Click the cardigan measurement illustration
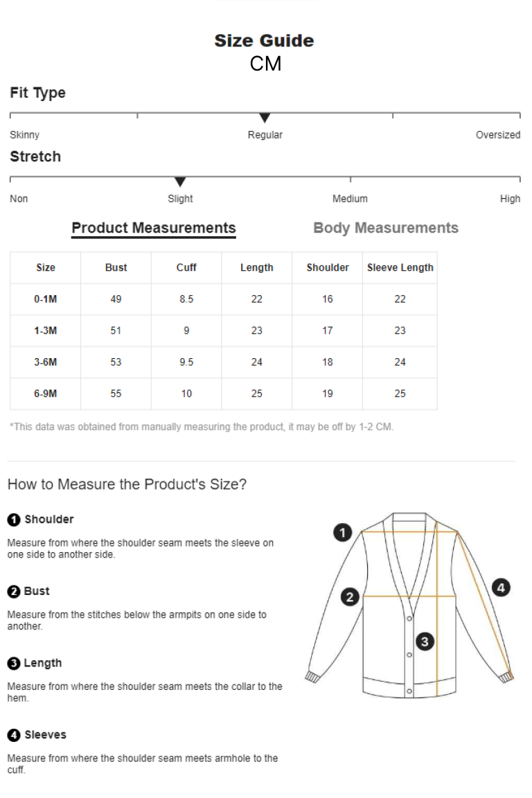 (x=409, y=605)
